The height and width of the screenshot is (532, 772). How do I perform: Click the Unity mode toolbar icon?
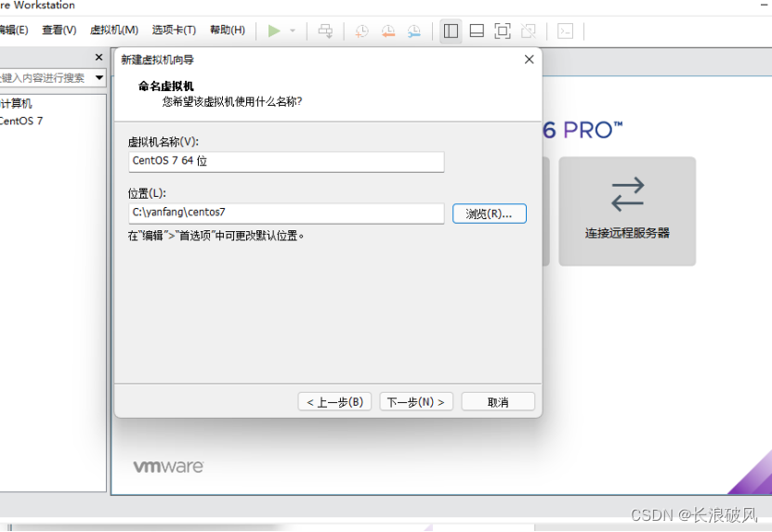[529, 31]
